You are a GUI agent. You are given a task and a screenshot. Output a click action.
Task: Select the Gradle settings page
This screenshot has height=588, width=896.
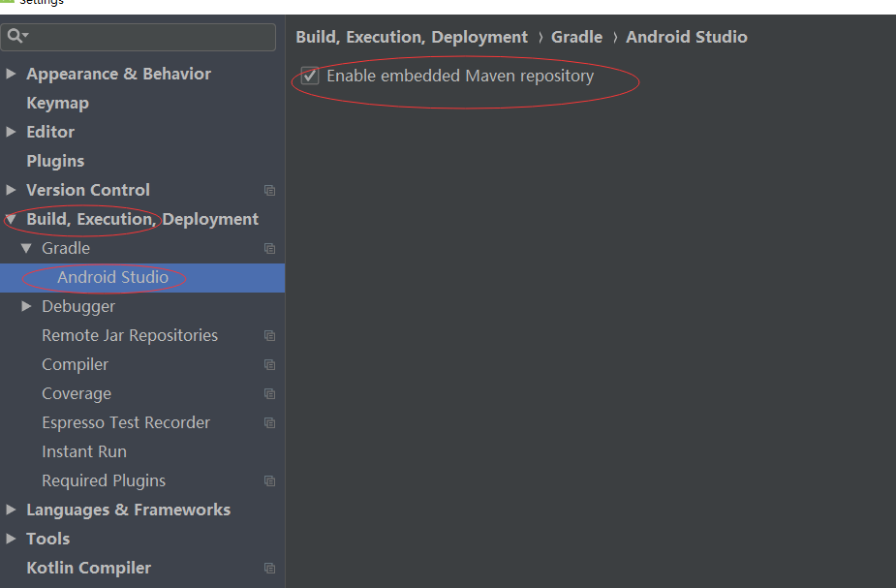tap(66, 248)
